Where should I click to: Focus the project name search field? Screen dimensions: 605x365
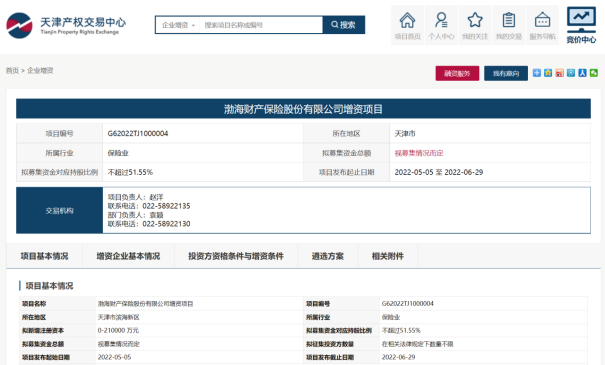point(261,25)
